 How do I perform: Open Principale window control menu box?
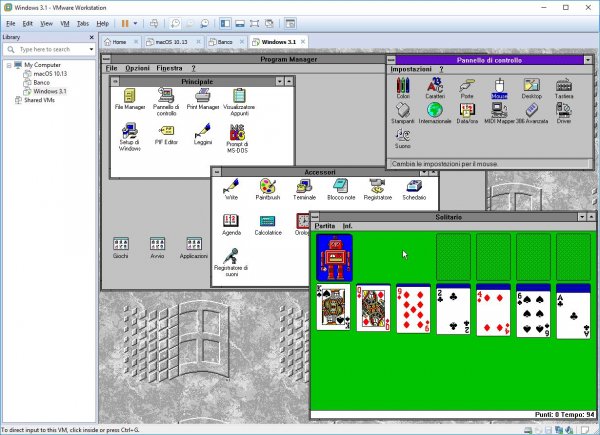click(x=115, y=81)
